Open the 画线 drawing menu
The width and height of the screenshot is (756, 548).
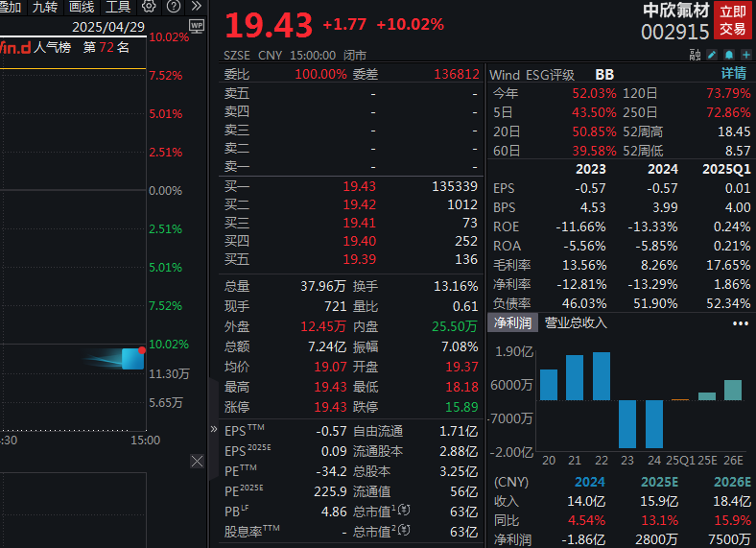click(x=82, y=7)
